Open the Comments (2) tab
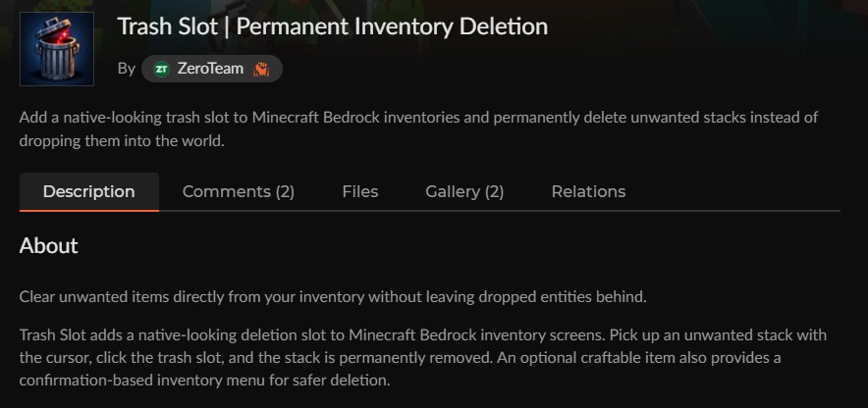868x408 pixels. (239, 192)
